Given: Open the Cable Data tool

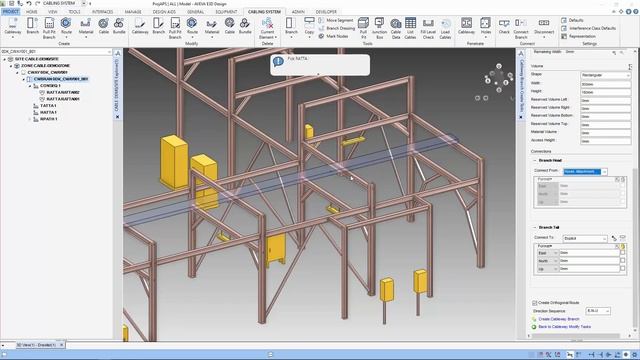Looking at the screenshot, I should tap(396, 28).
